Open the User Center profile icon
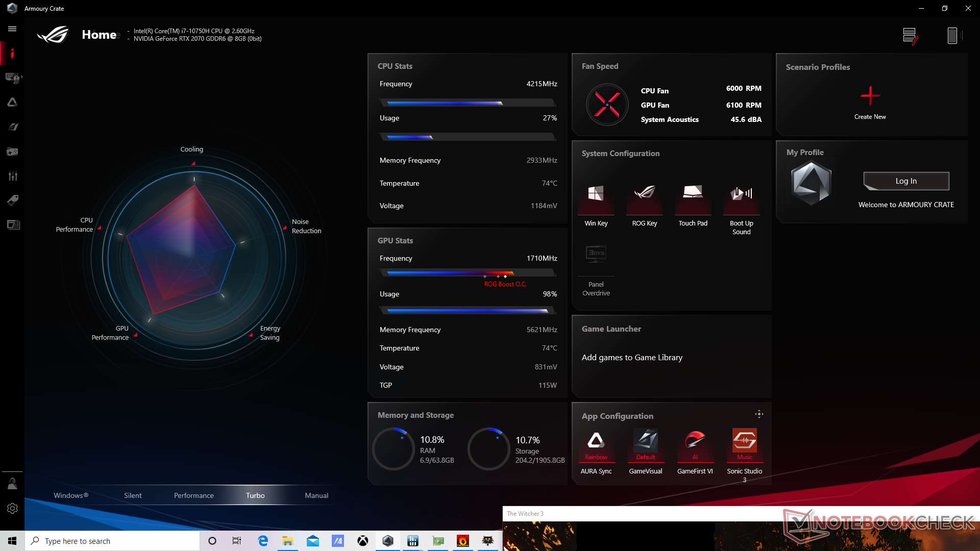This screenshot has height=551, width=980. [x=12, y=484]
